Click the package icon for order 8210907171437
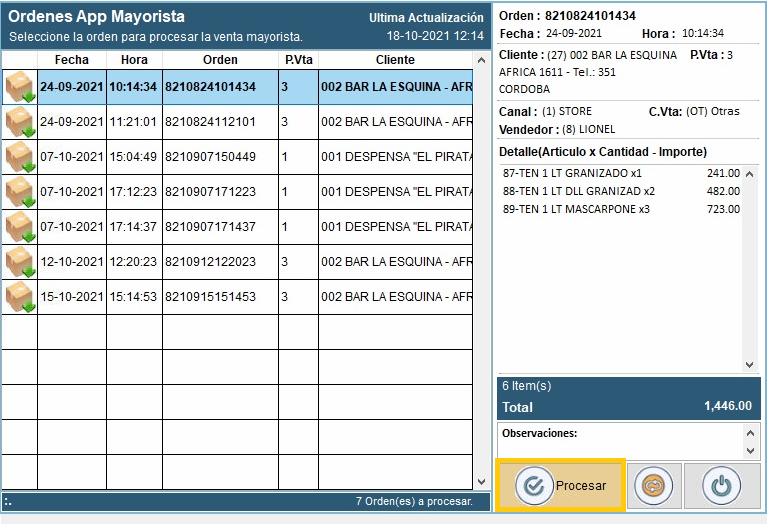 click(19, 227)
